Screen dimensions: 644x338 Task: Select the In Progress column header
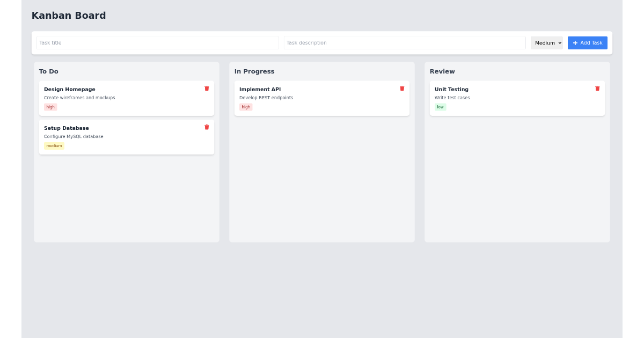[x=254, y=71]
